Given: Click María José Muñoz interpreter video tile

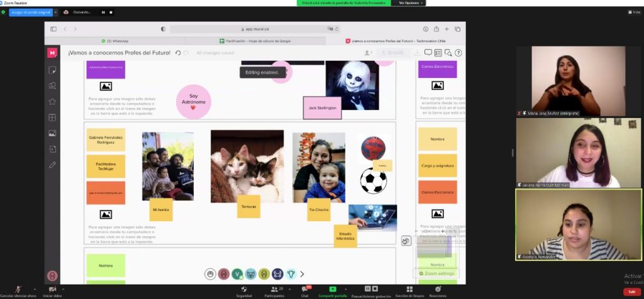Looking at the screenshot, I should click(x=578, y=81).
